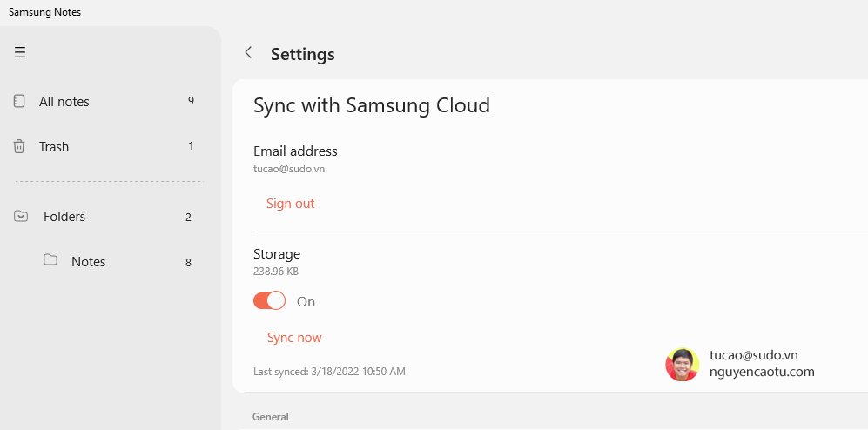The image size is (868, 430).
Task: Open the hamburger navigation menu
Action: (x=20, y=53)
